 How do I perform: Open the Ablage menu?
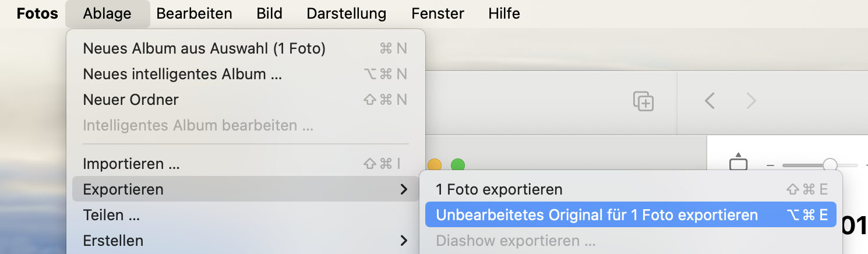coord(107,13)
